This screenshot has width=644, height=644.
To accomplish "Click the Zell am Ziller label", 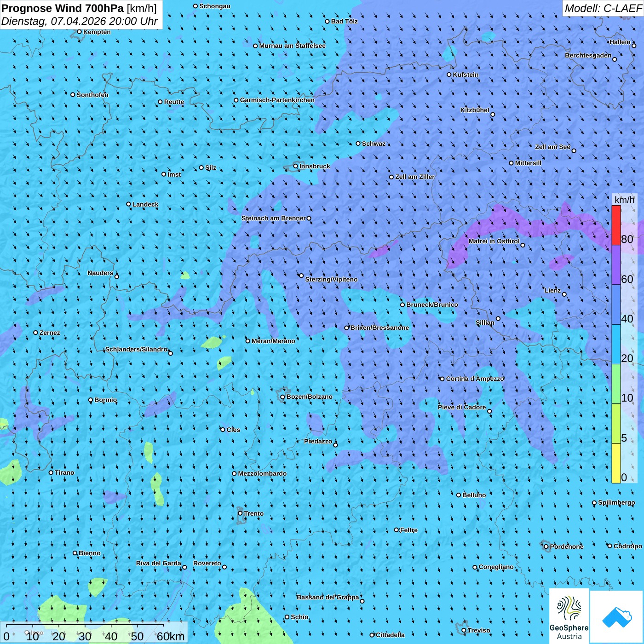I will click(x=415, y=177).
